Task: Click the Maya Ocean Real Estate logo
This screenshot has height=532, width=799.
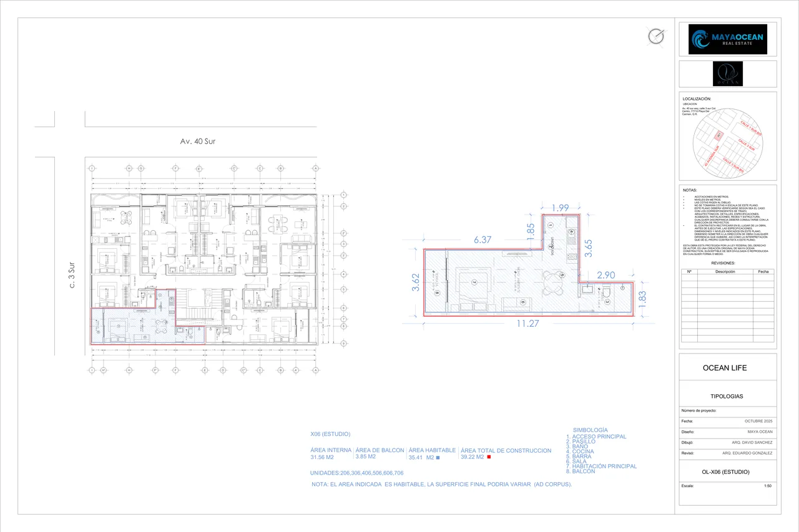Action: tap(727, 39)
